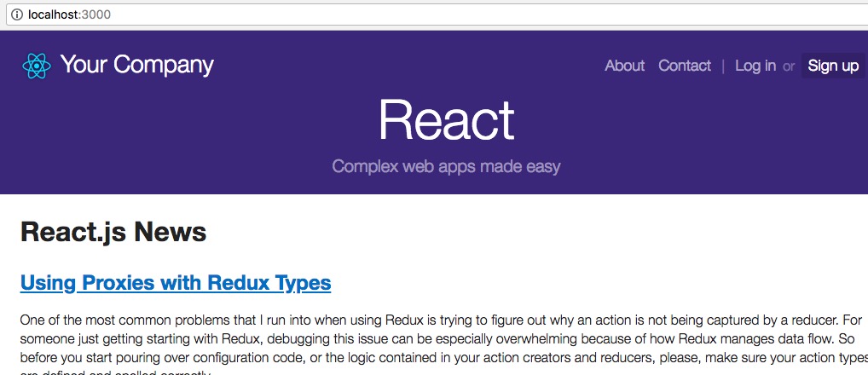Go to the About page

624,66
